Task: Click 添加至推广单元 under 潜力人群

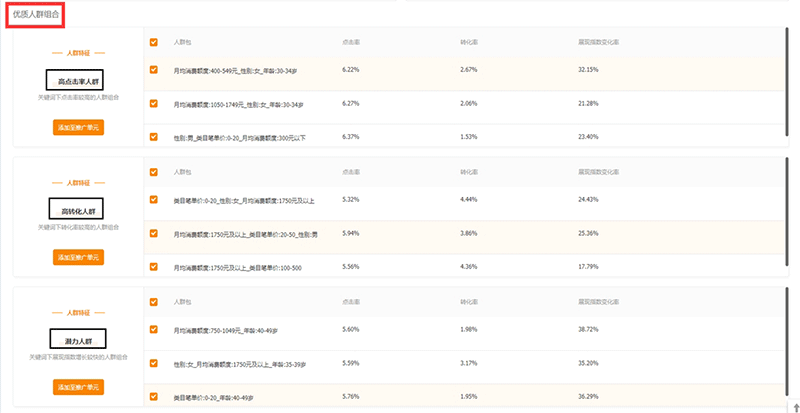Action: coord(78,387)
